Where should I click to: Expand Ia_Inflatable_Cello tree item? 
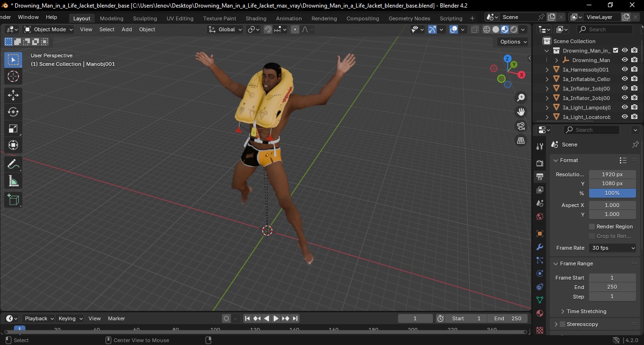point(547,79)
